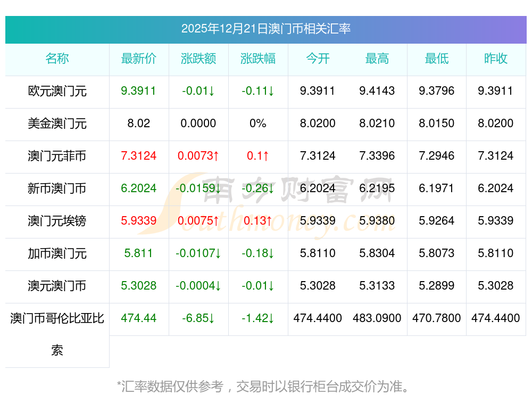This screenshot has height=403, width=532.
Task: Open the 加币澳门元 row name
Action: [x=57, y=253]
